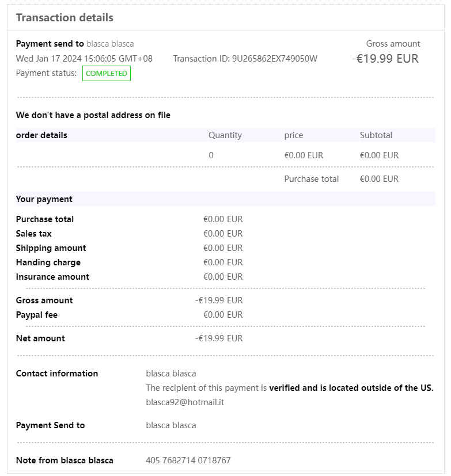
Task: Click the recipient name beside 'Payment send to' at top
Action: pyautogui.click(x=110, y=44)
